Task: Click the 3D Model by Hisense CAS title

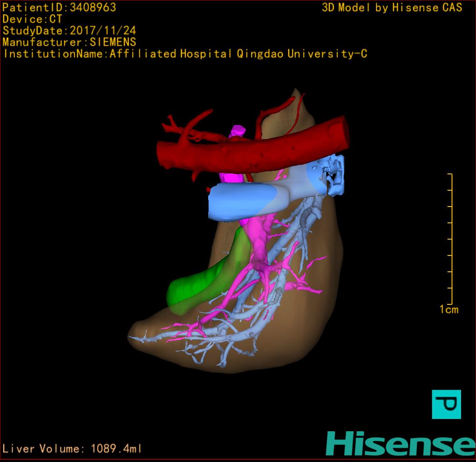Action: [x=392, y=8]
